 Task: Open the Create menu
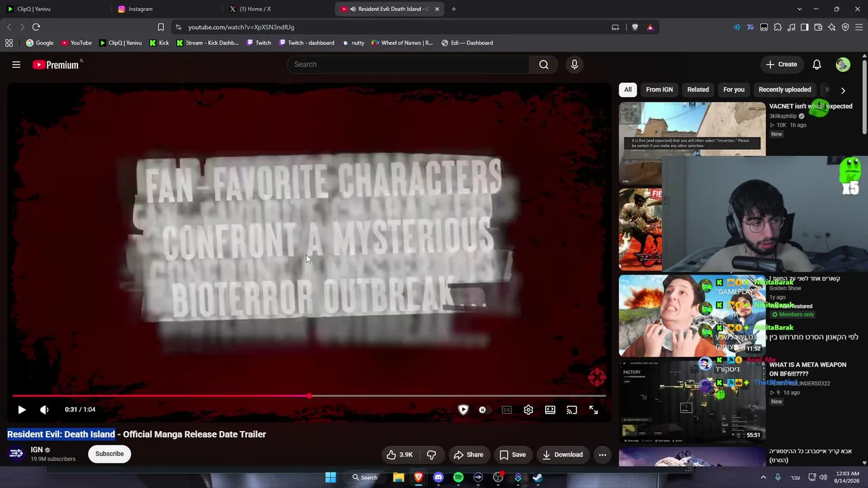pyautogui.click(x=781, y=64)
